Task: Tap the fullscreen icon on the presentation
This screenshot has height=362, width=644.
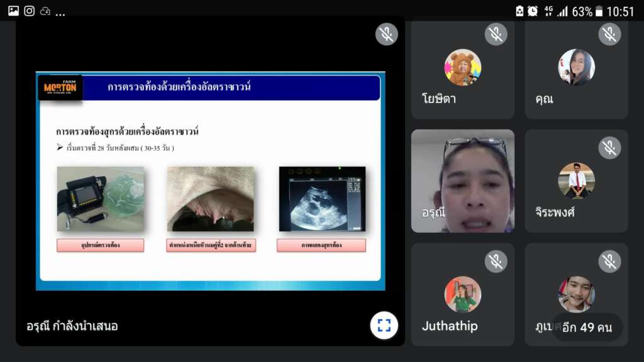Action: tap(384, 326)
